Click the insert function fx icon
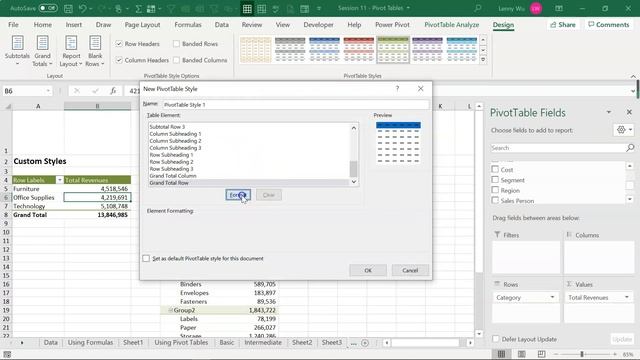This screenshot has width=640, height=360. [x=113, y=91]
